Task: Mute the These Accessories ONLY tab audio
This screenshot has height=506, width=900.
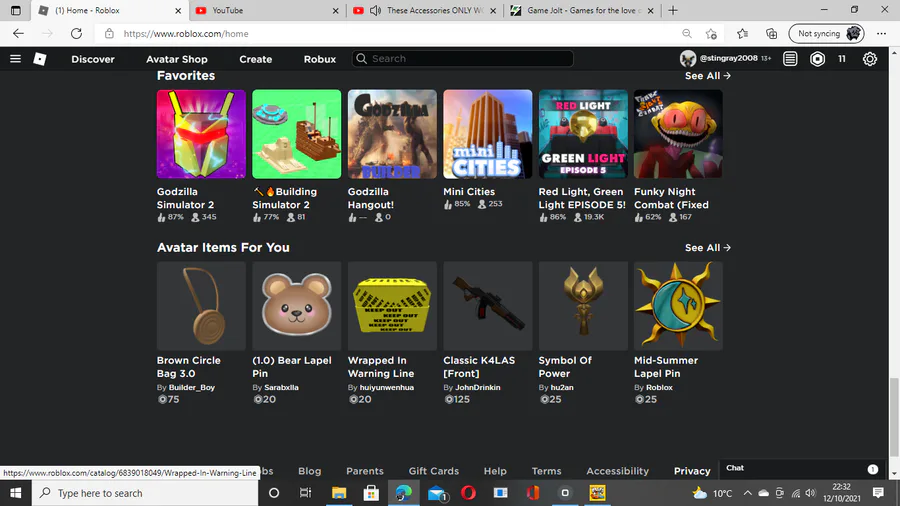Action: tap(375, 10)
